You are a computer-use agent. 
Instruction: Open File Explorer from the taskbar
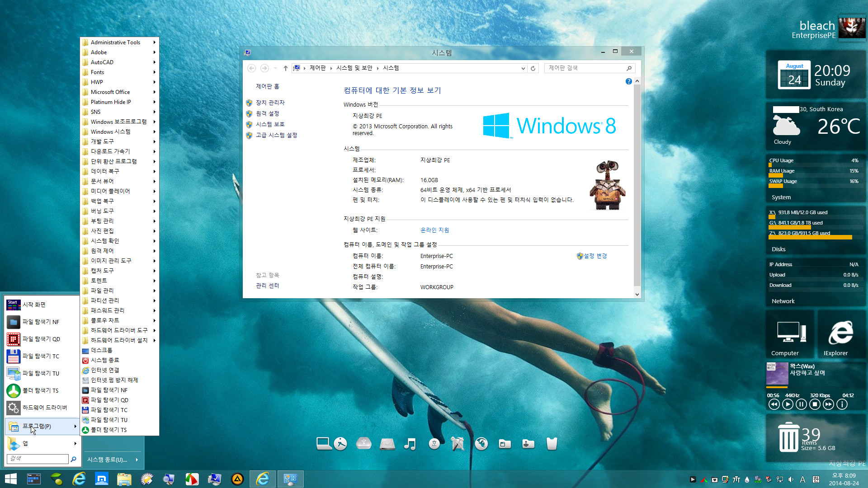[x=124, y=479]
